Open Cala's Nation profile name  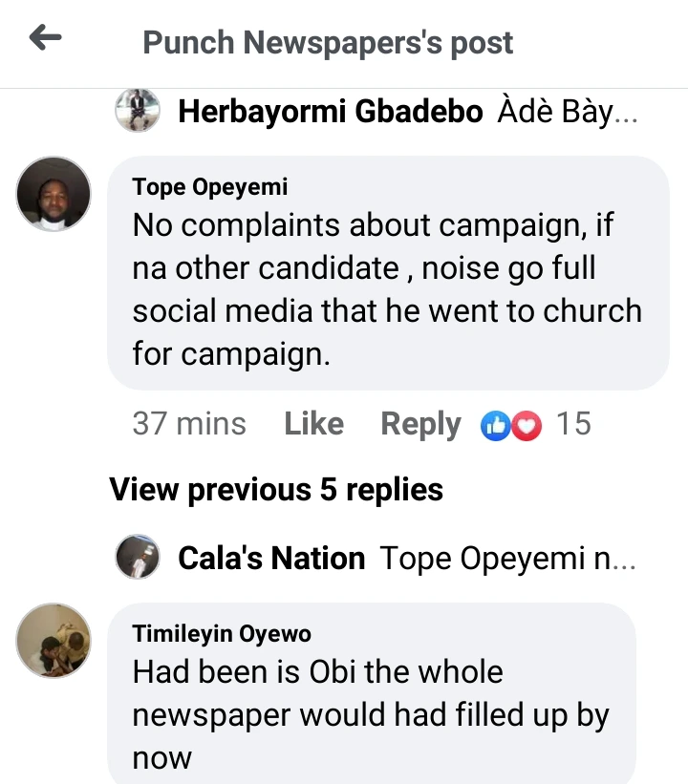271,558
